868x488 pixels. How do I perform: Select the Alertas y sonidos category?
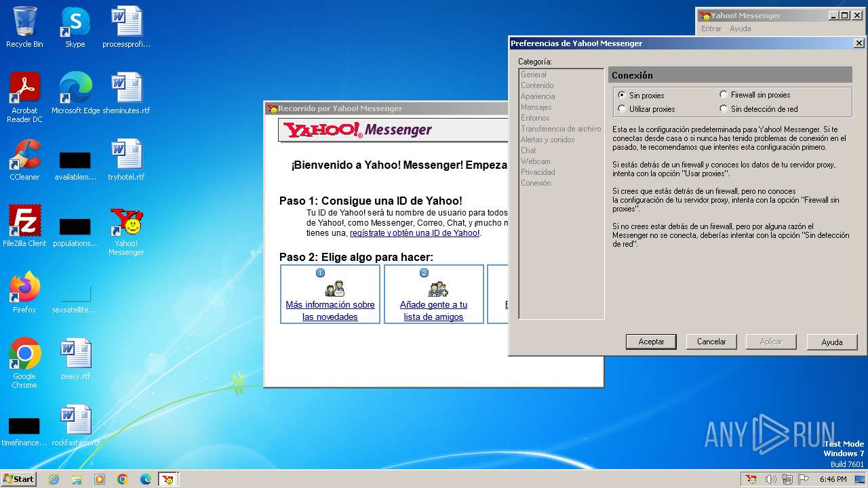pyautogui.click(x=548, y=140)
